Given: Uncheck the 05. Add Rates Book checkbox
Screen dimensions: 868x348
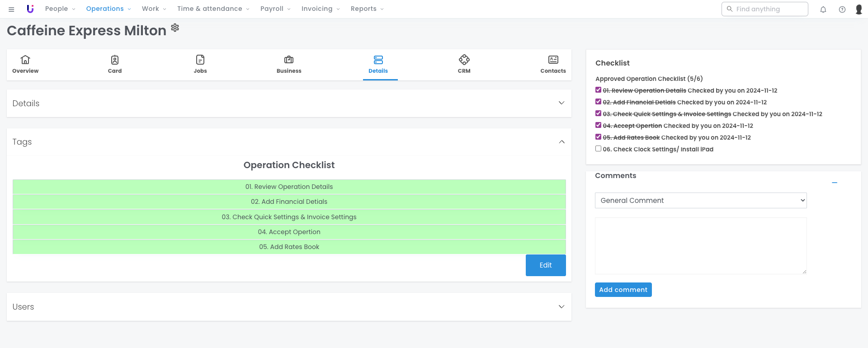Looking at the screenshot, I should coord(598,137).
